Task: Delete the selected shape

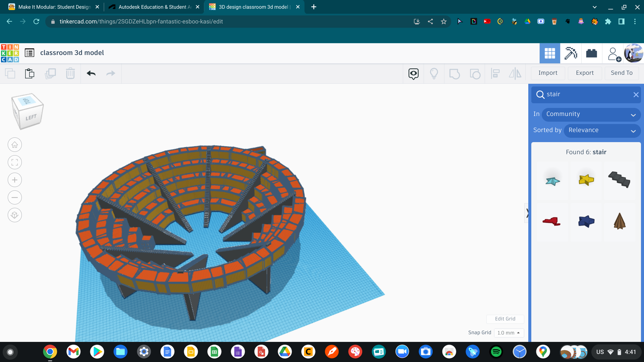Action: [x=70, y=73]
